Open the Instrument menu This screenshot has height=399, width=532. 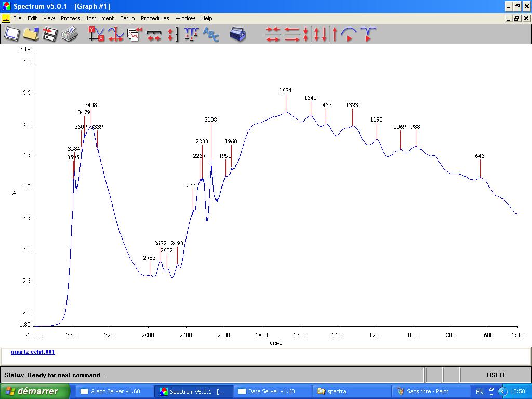[100, 18]
